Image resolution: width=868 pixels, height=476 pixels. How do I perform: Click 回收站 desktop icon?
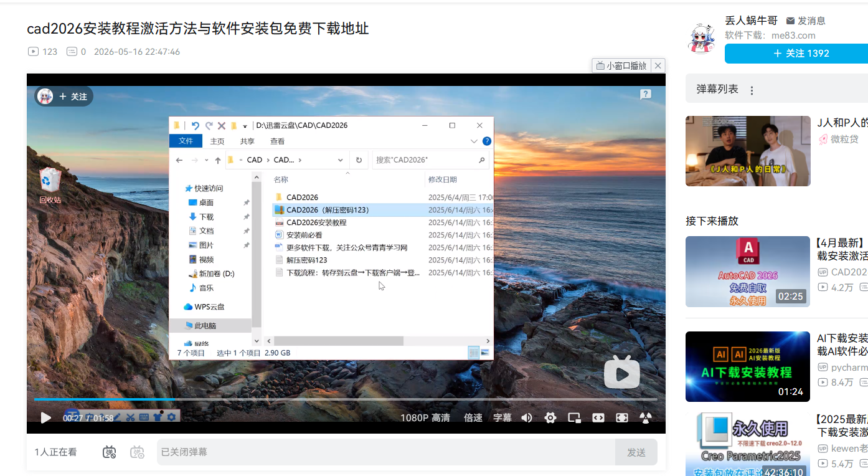pos(50,186)
